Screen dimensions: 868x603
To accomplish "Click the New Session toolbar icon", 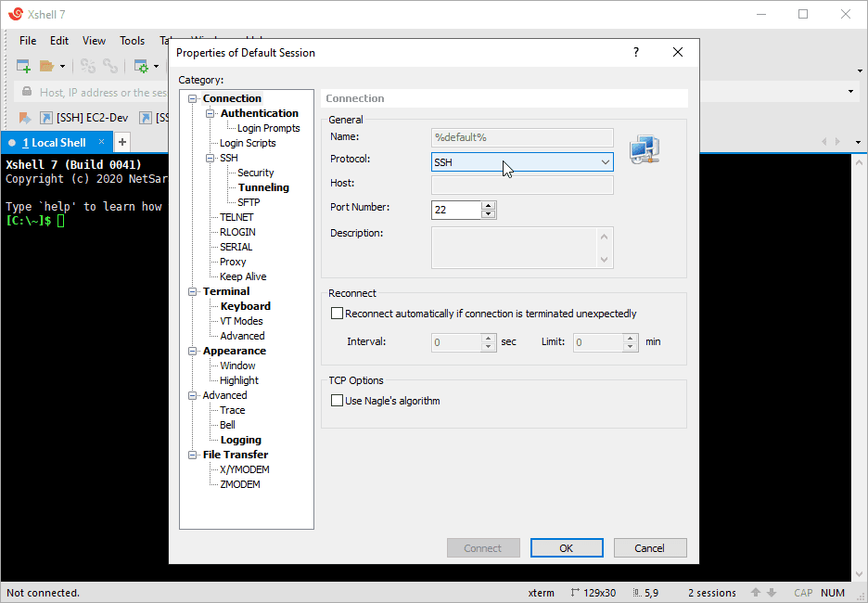I will [23, 66].
